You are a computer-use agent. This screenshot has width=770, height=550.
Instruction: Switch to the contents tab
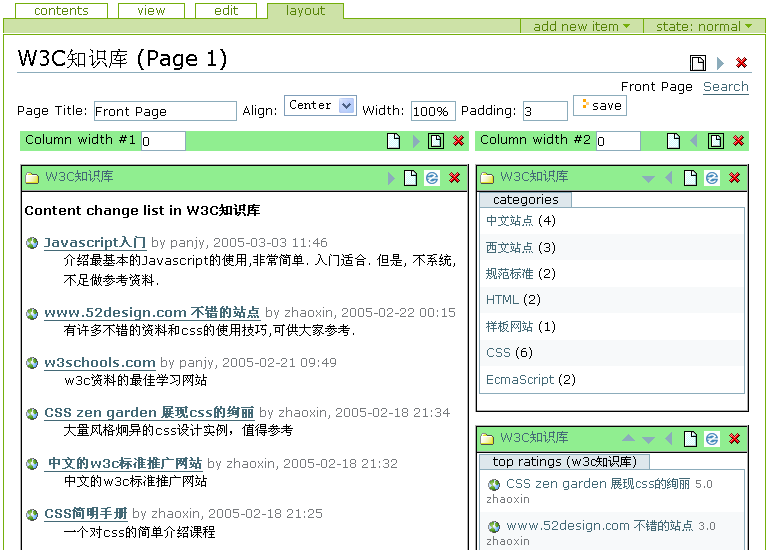pos(61,11)
